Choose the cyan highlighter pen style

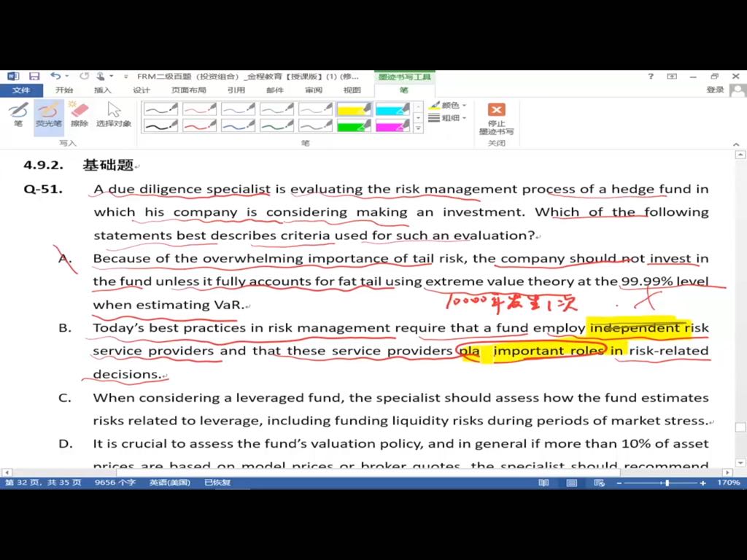(x=392, y=109)
